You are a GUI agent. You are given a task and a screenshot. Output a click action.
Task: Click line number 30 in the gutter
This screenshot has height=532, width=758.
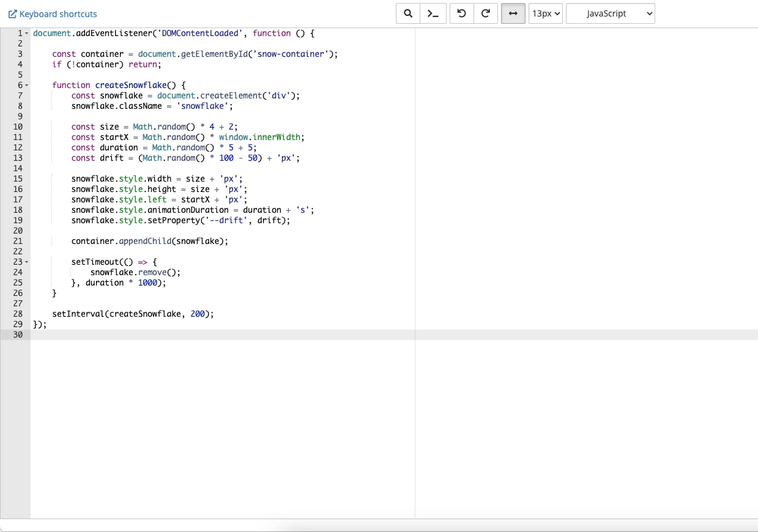(x=17, y=334)
